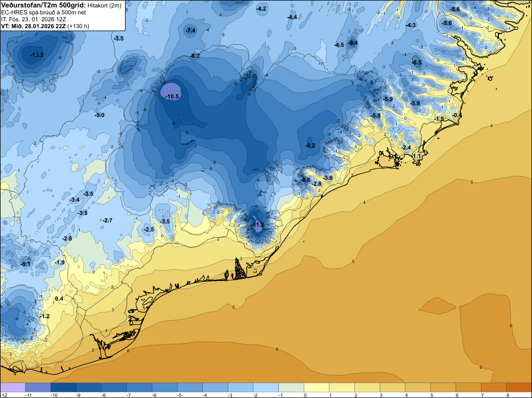The width and height of the screenshot is (532, 398).
Task: Click the '(+130 h)' forecast offset text
Action: [x=78, y=26]
